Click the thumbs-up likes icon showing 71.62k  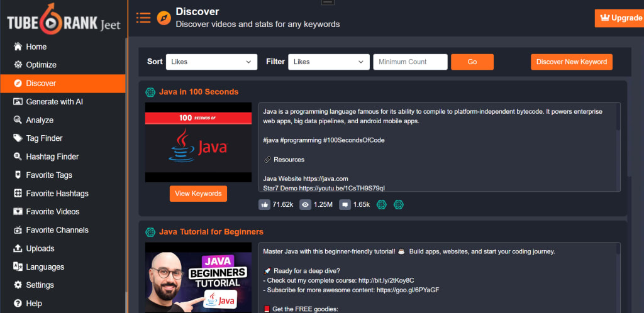[x=264, y=204]
